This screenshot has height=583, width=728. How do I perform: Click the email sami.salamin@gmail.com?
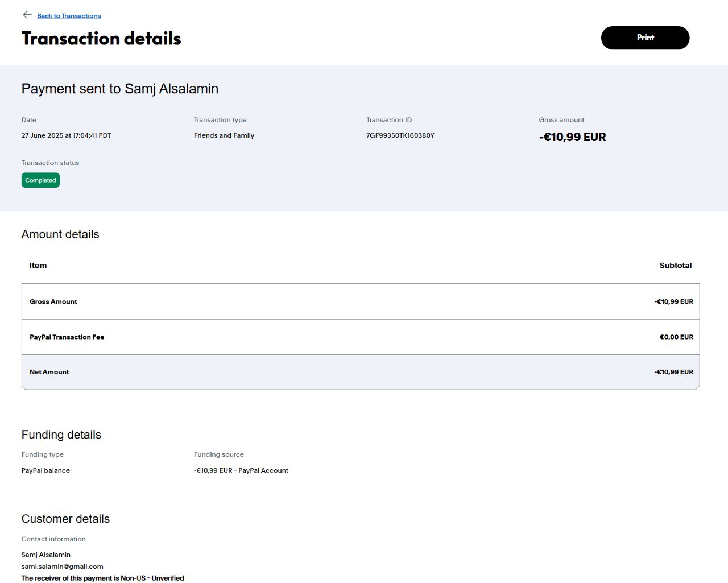coord(62,567)
